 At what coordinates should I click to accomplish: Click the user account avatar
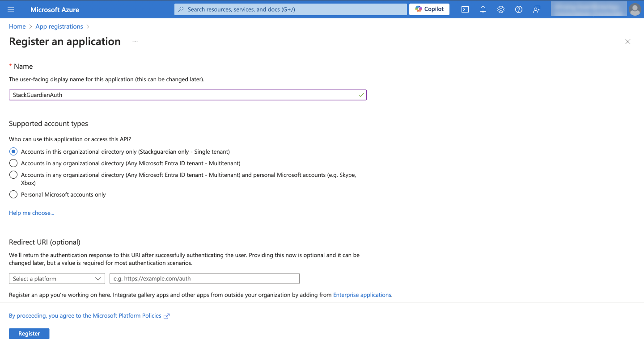pyautogui.click(x=634, y=9)
